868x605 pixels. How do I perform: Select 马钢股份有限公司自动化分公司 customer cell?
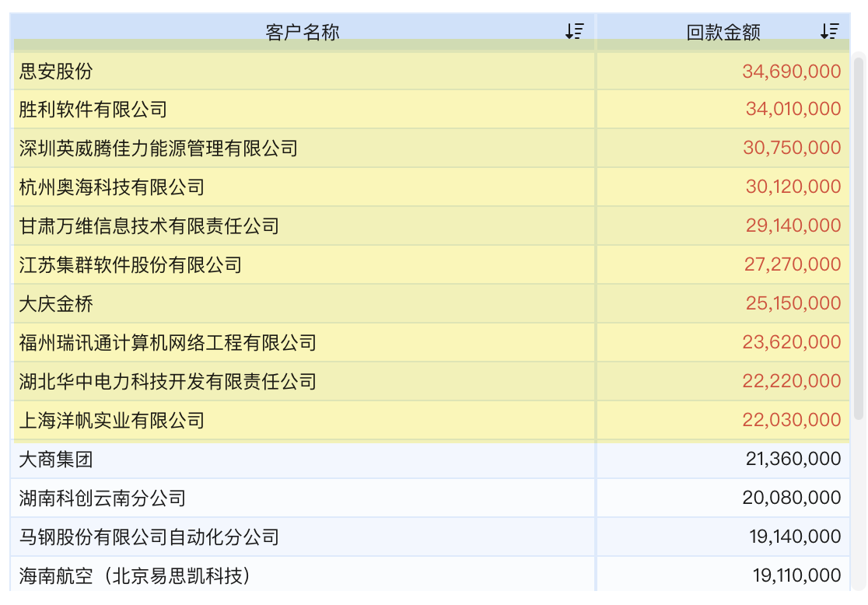click(303, 537)
